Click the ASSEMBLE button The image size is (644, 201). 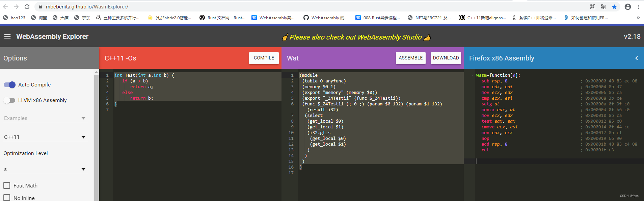point(410,58)
